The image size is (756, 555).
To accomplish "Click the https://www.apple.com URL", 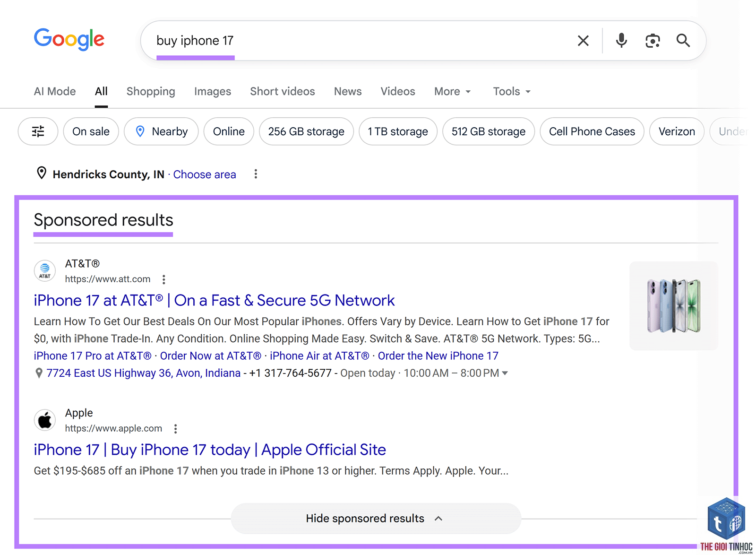I will [113, 429].
